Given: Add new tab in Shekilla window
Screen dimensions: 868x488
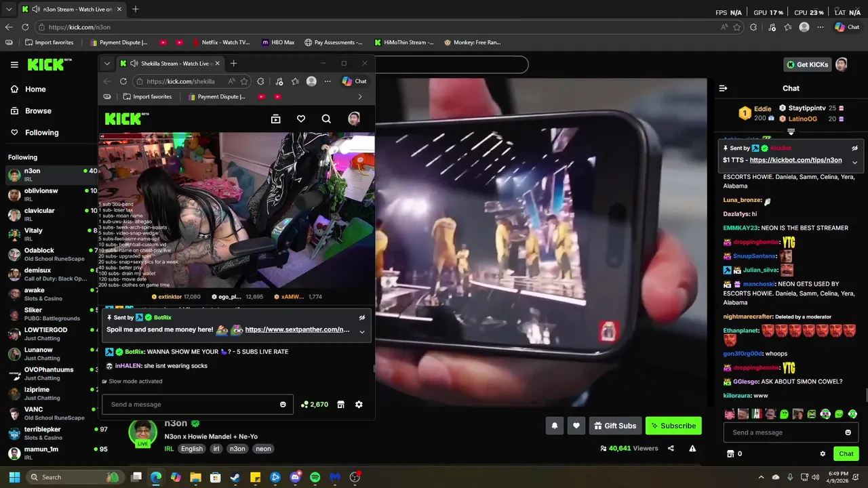Looking at the screenshot, I should pos(233,63).
